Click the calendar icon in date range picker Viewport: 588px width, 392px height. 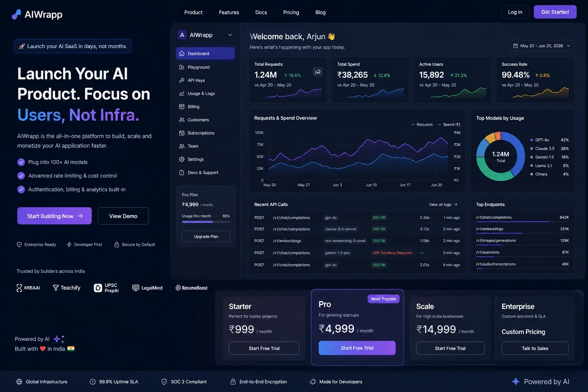(516, 46)
